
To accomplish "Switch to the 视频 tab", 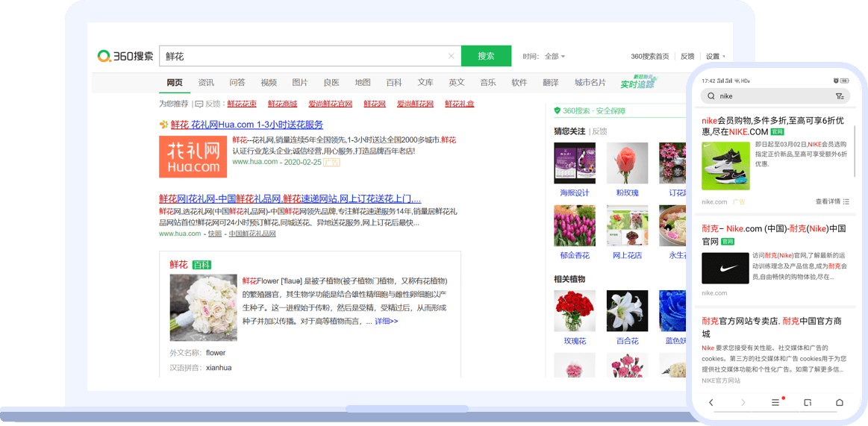I will coord(269,82).
